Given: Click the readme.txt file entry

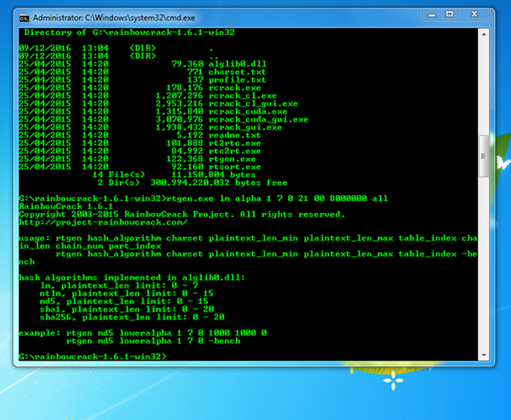Looking at the screenshot, I should [x=235, y=135].
